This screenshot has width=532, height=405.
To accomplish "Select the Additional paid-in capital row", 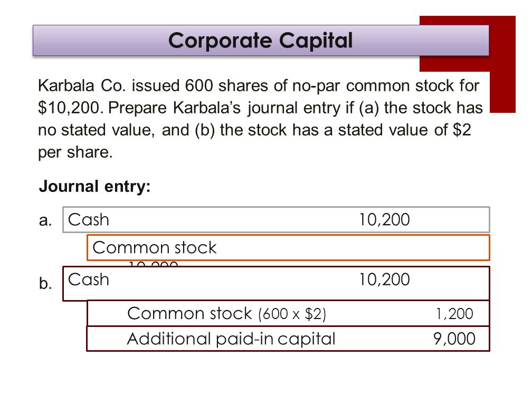I will pos(288,339).
